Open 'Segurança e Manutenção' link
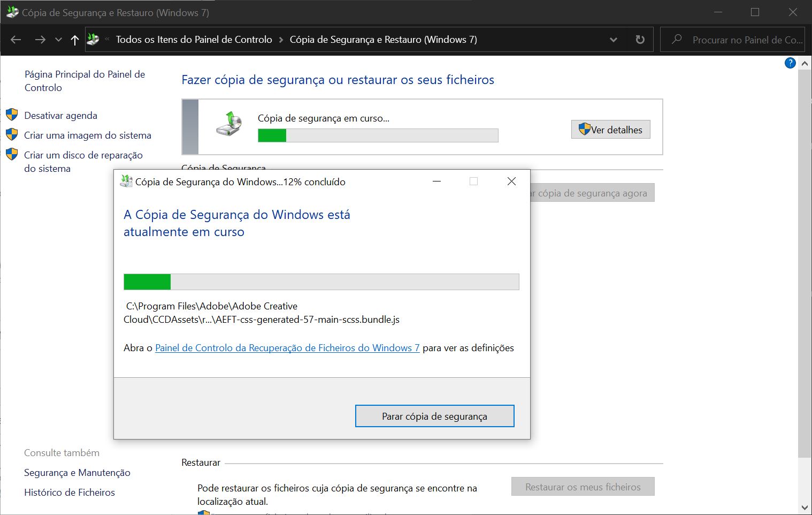The image size is (812, 515). 77,473
